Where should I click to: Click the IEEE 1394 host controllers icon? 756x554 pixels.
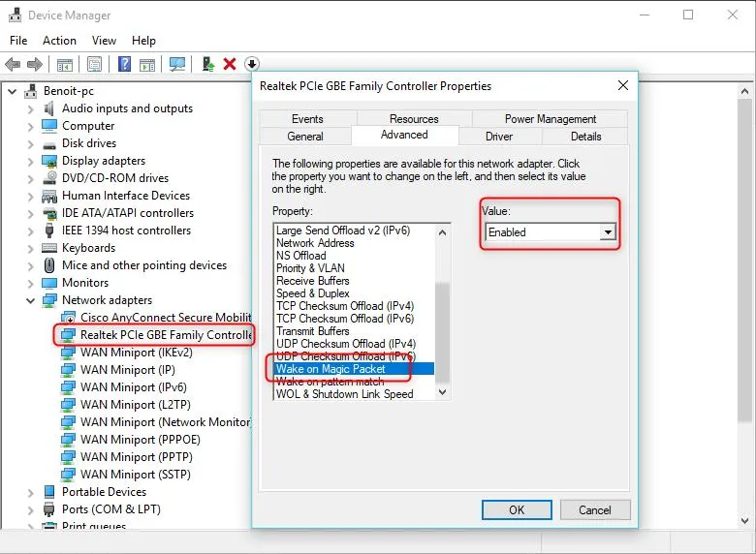point(49,231)
